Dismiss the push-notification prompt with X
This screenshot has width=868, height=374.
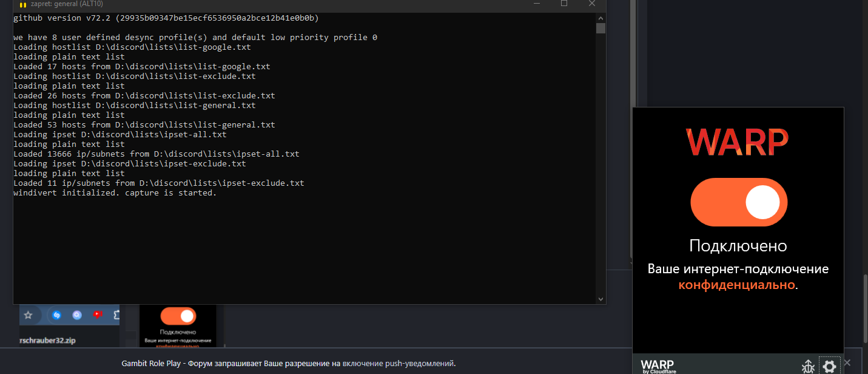(847, 362)
